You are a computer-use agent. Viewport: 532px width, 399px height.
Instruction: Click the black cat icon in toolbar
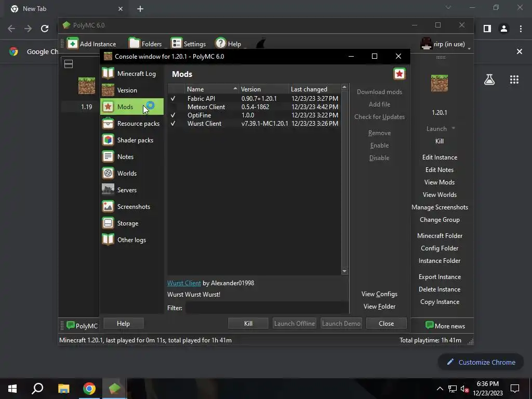point(261,44)
